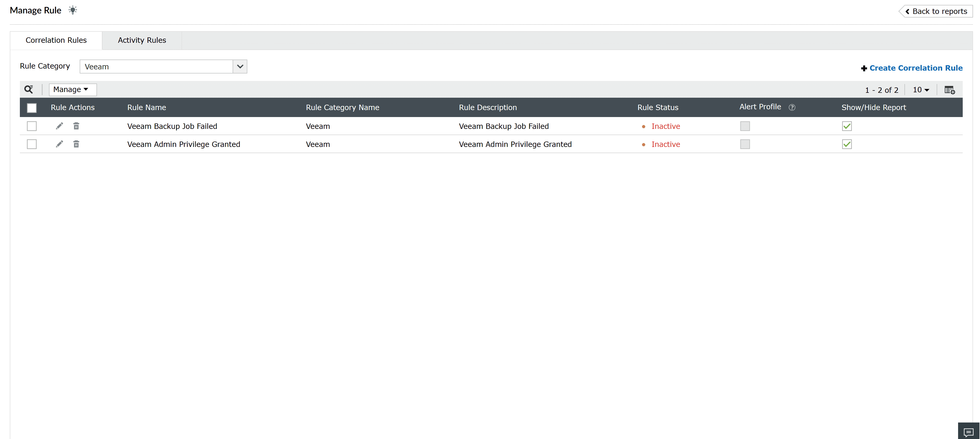Click the lightbulb tip icon beside Manage Rule
The height and width of the screenshot is (439, 980).
pyautogui.click(x=72, y=10)
